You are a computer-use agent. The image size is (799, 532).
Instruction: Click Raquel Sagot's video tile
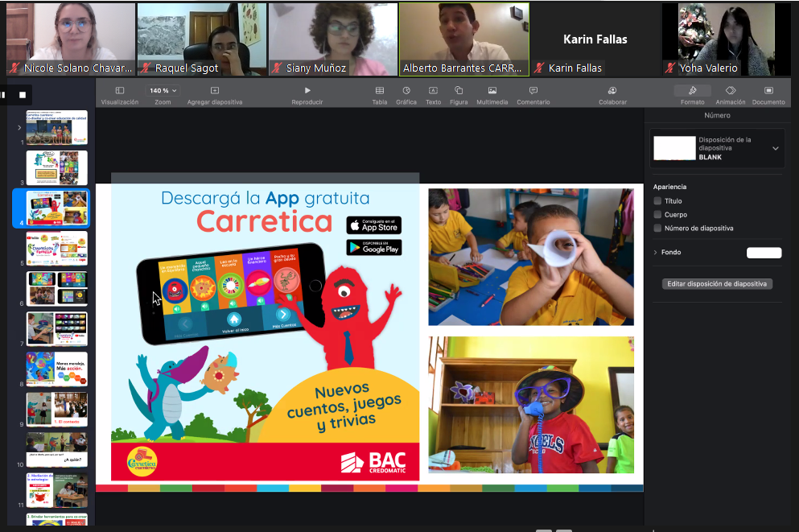point(202,39)
